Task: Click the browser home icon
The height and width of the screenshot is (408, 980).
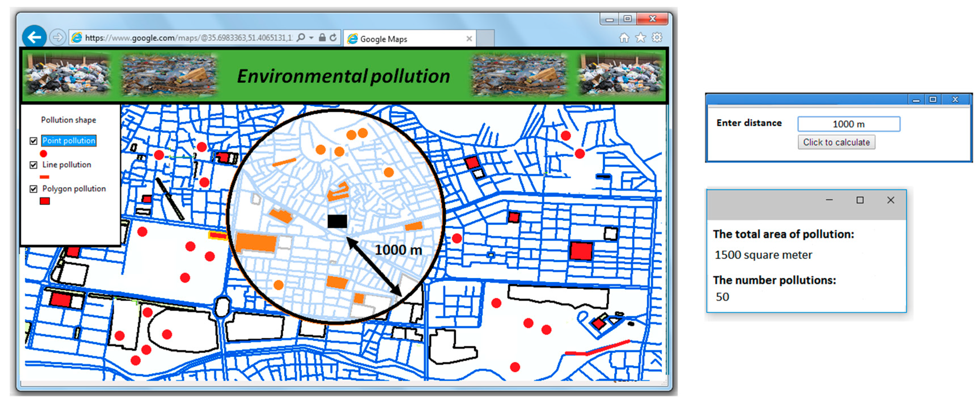Action: [x=624, y=38]
